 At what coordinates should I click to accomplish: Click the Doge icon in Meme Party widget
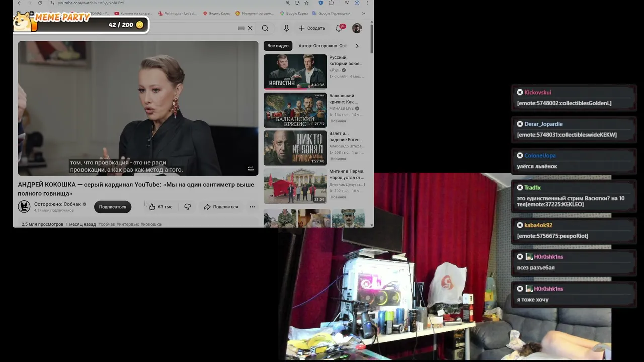(23, 21)
